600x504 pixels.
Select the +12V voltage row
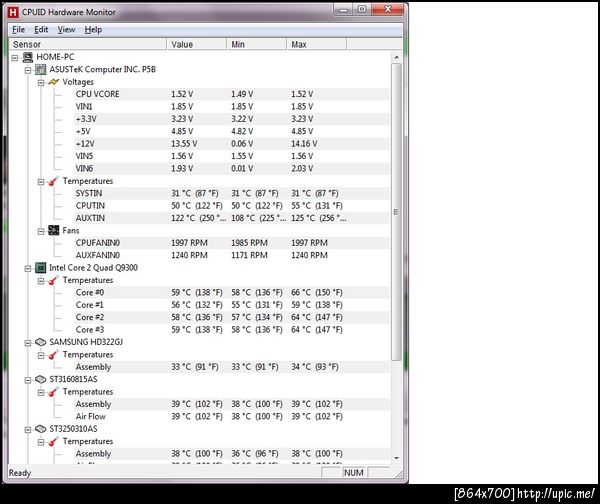pyautogui.click(x=232, y=144)
